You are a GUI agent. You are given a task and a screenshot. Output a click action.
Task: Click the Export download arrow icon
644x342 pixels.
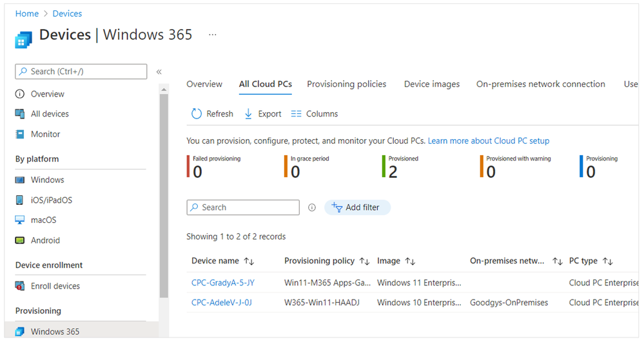pyautogui.click(x=248, y=114)
